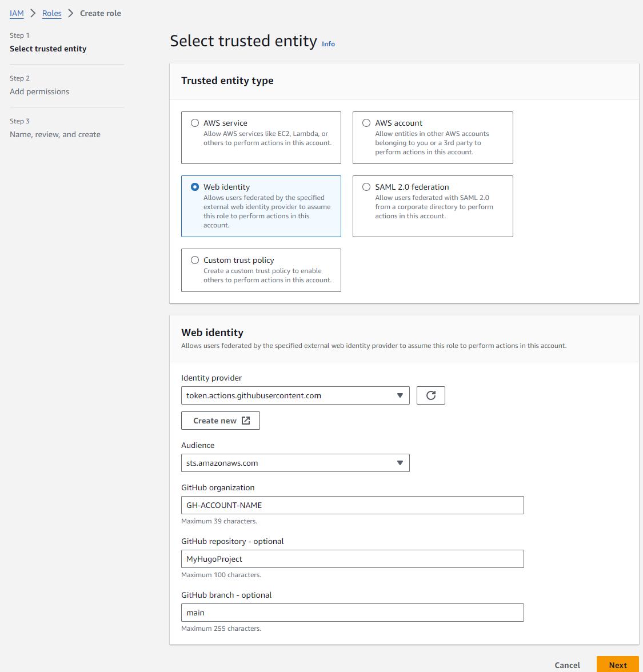
Task: Select the AWS account radio option
Action: [x=366, y=123]
